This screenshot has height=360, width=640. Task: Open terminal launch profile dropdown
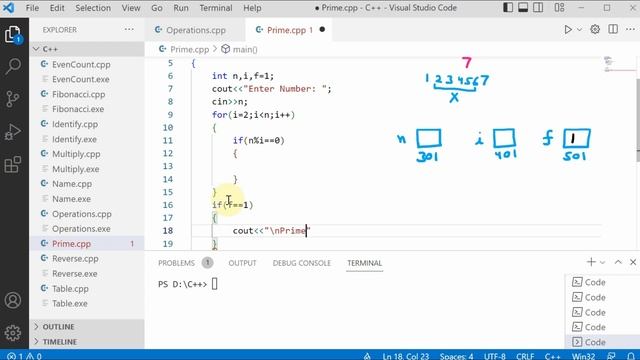pos(602,262)
